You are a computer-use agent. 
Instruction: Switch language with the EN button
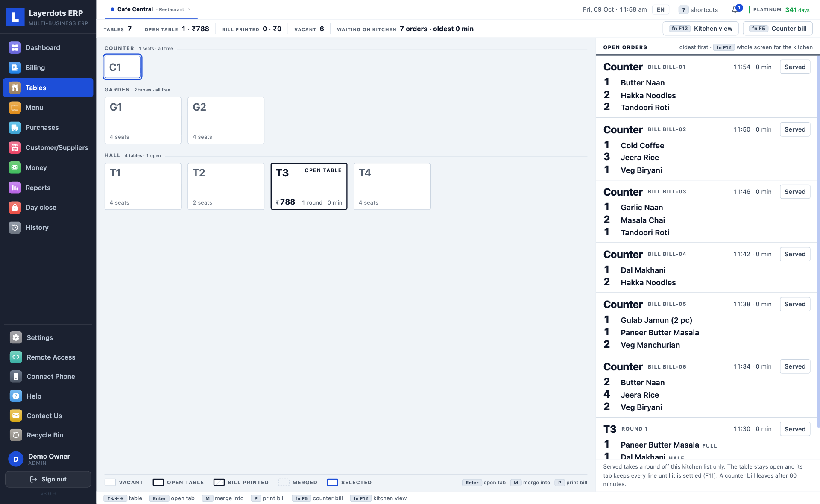pos(660,9)
